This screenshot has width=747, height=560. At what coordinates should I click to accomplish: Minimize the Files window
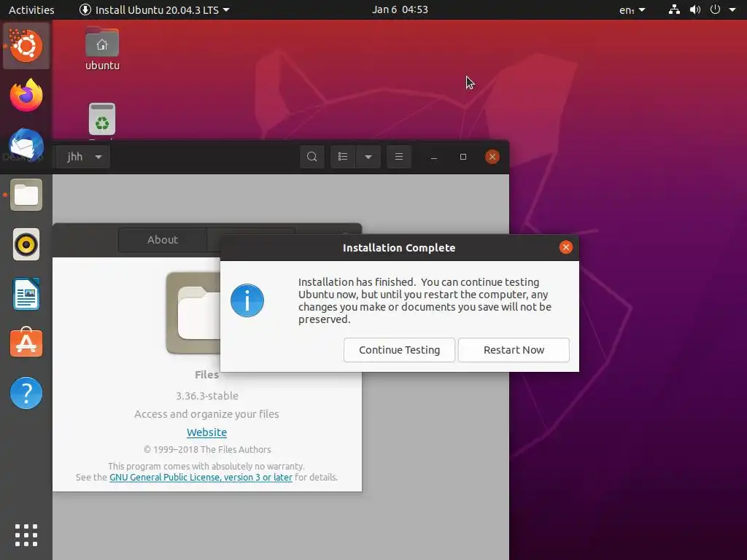click(434, 157)
